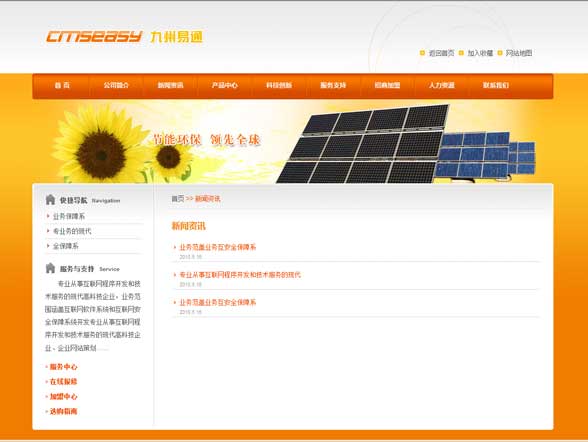The height and width of the screenshot is (442, 588).
Task: Click the arrow bullet beside 业务保障系 in sidebar
Action: click(x=48, y=216)
